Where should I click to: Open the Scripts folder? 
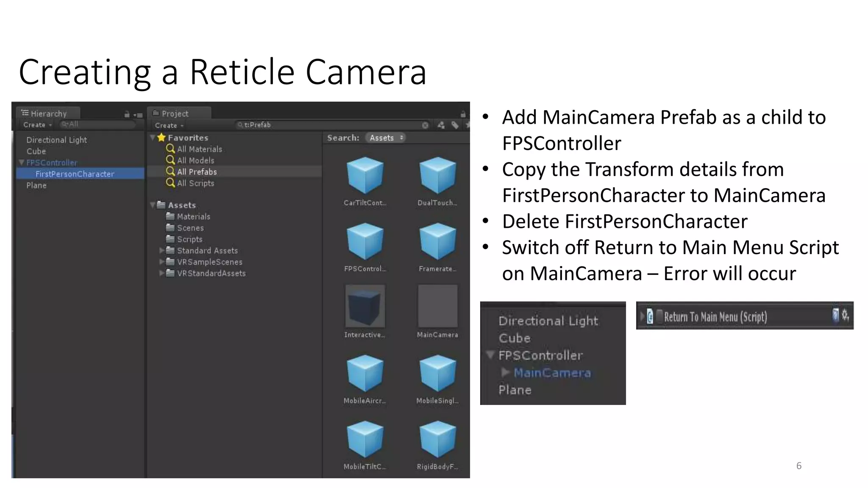point(189,239)
